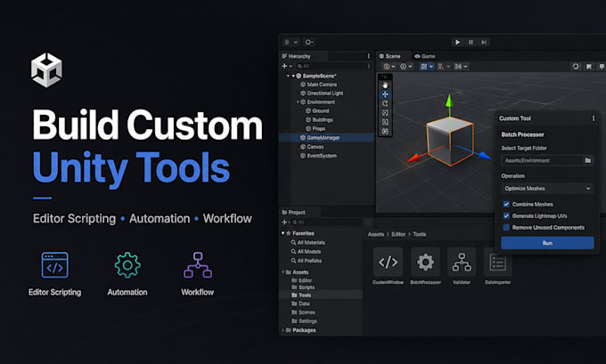Enable the Remove Unused Components checkbox
606x364 pixels.
coord(506,227)
